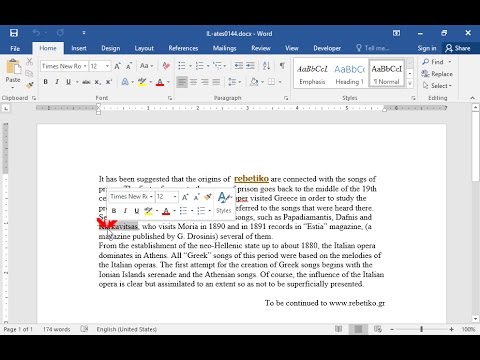The image size is (480, 360).
Task: Open Styles in the floating mini toolbar
Action: [x=224, y=202]
